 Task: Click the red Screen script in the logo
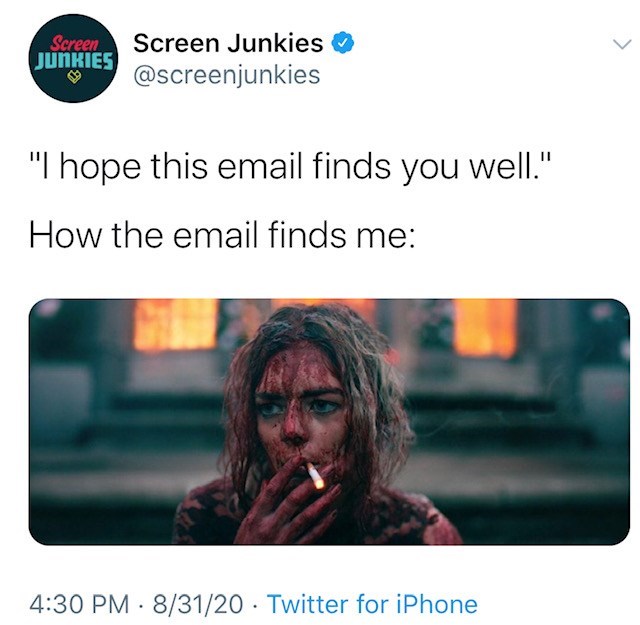76,44
